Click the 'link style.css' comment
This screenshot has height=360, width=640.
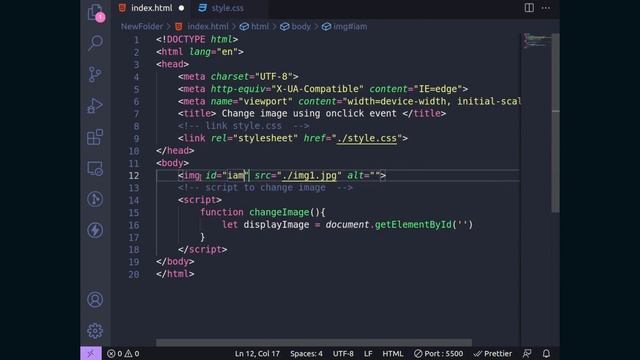click(243, 126)
